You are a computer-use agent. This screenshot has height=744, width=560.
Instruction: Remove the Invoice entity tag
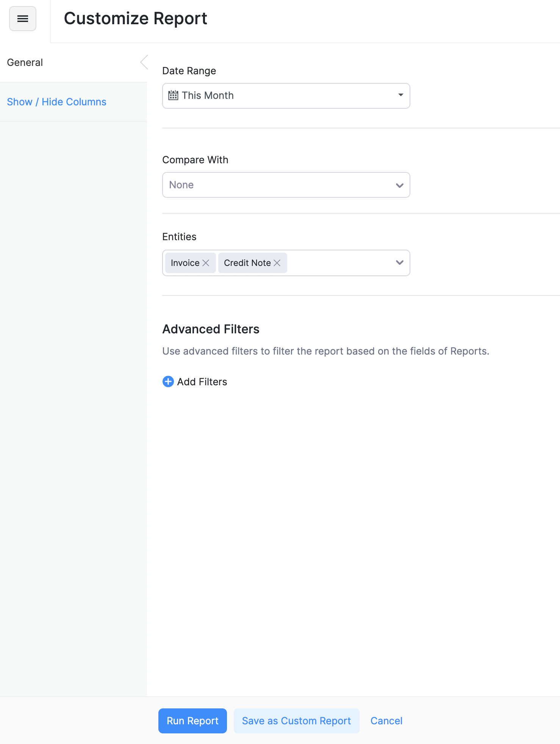206,263
